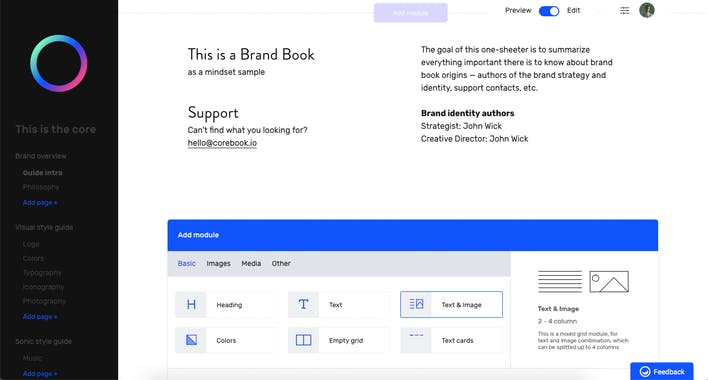Image resolution: width=708 pixels, height=380 pixels.
Task: Click the '2 - 4 column' description
Action: click(x=557, y=321)
